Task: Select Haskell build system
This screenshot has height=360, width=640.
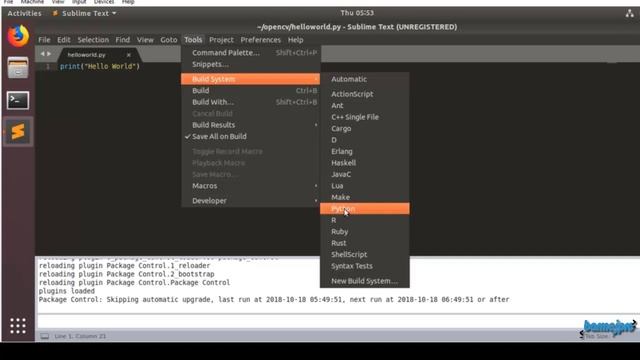Action: pos(364,162)
